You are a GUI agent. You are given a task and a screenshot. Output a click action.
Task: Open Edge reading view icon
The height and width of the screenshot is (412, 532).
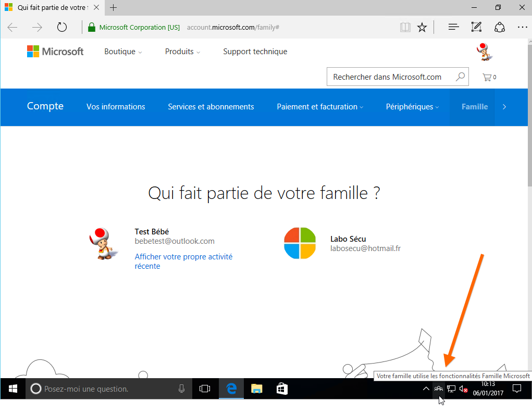405,27
